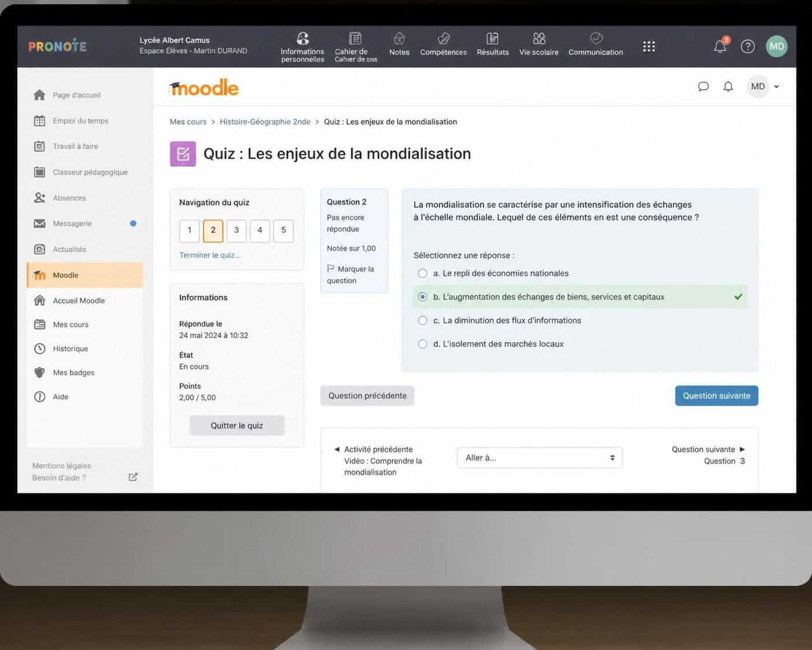Open Informations personnelles in top bar
Viewport: 812px width, 650px height.
(302, 47)
